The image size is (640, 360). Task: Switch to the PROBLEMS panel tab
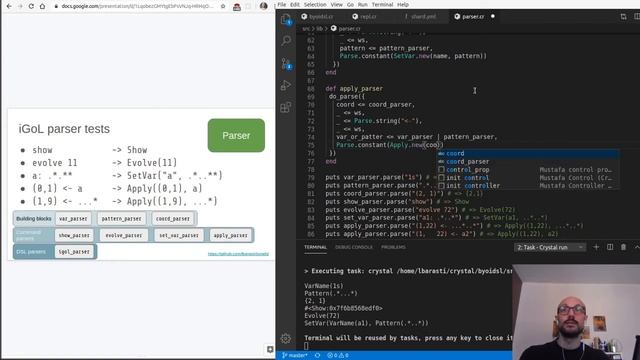[393, 247]
